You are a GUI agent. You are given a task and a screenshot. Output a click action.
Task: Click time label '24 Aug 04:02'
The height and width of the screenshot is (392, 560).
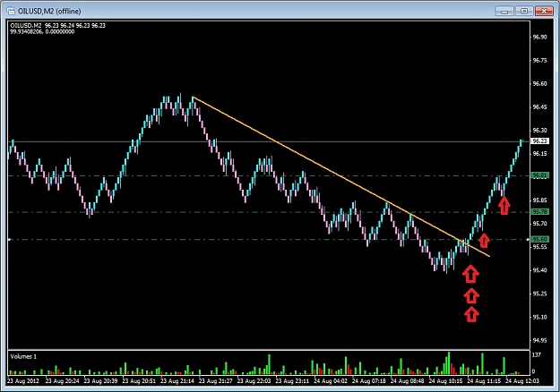331,381
